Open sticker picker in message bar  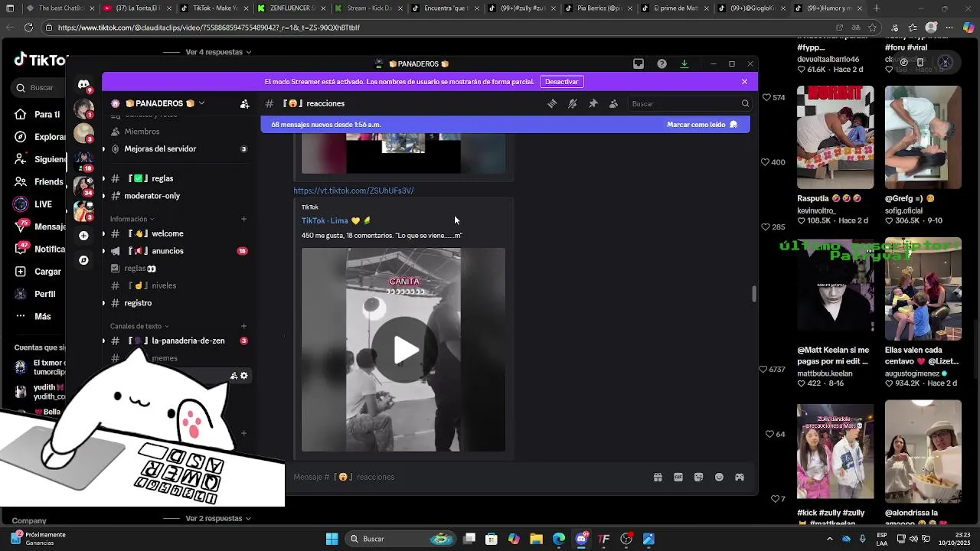click(698, 477)
